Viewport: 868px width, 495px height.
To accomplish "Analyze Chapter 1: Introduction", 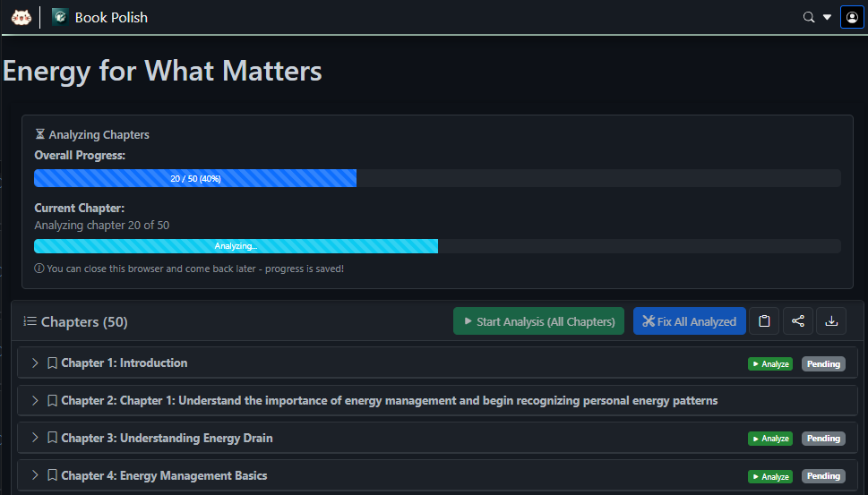I will [770, 364].
